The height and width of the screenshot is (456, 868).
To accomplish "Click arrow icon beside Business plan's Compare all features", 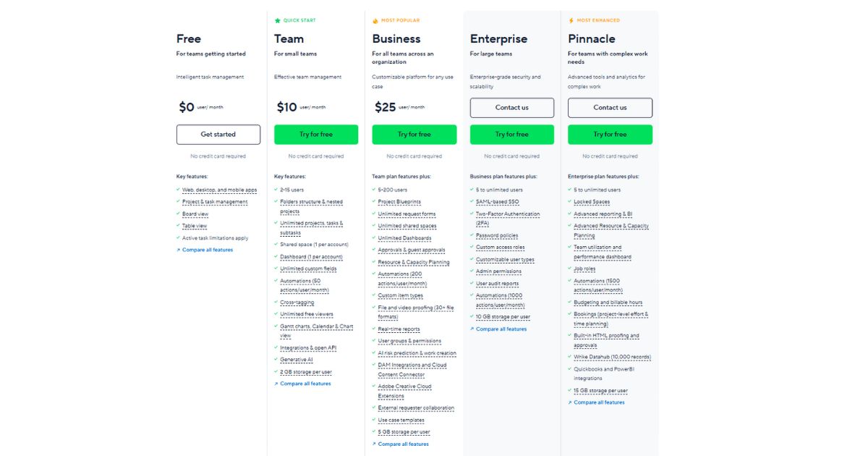I will [374, 444].
